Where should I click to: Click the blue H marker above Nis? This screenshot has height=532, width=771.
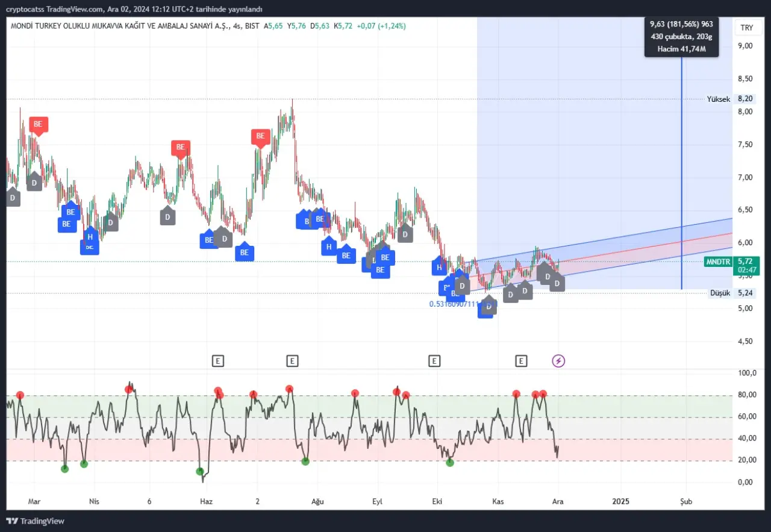90,237
